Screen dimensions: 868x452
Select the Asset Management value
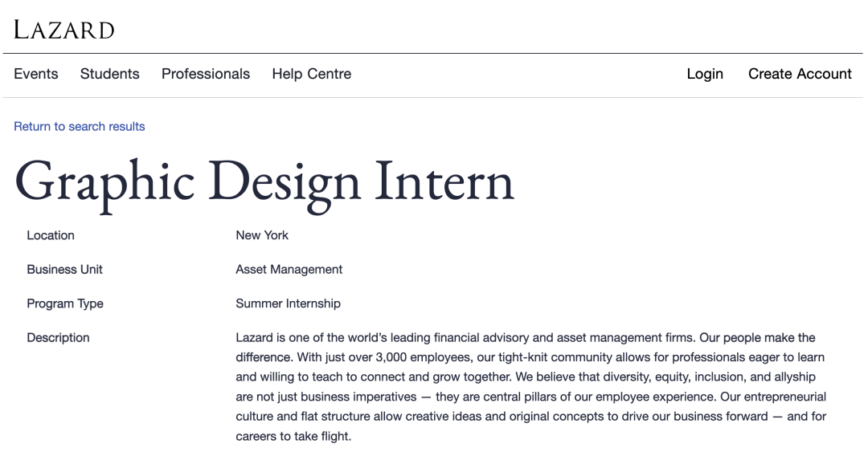(289, 270)
